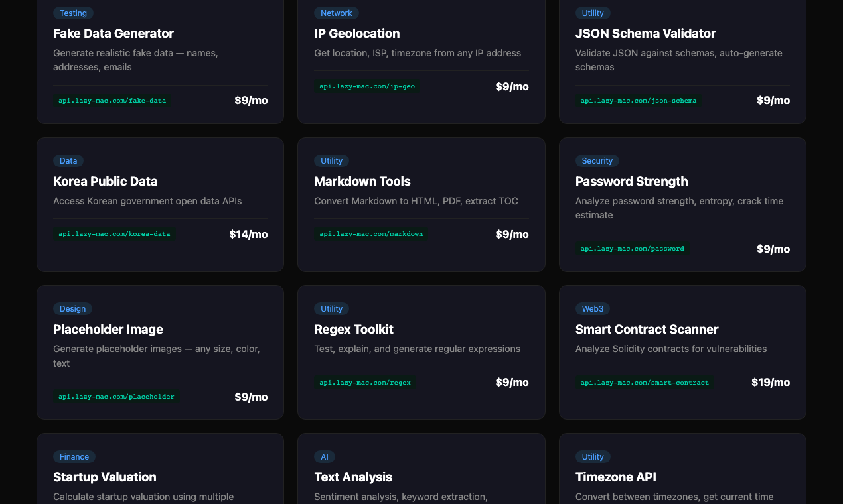Viewport: 843px width, 504px height.
Task: Open the Password Strength card
Action: (x=682, y=204)
